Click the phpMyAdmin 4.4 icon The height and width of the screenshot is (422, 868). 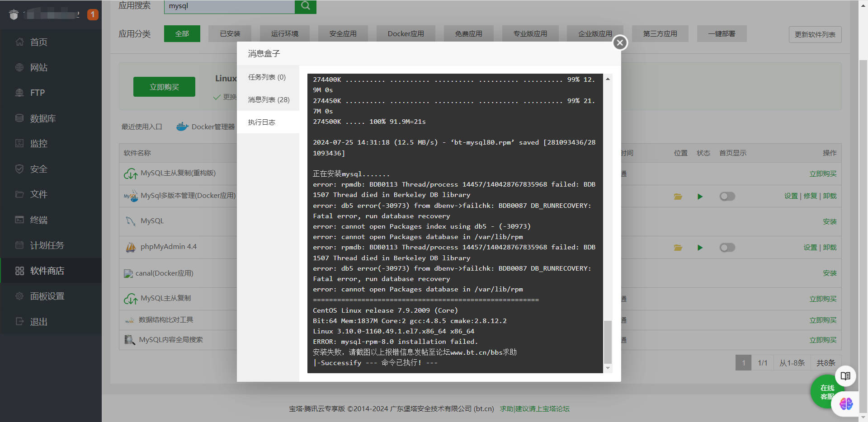pos(131,247)
